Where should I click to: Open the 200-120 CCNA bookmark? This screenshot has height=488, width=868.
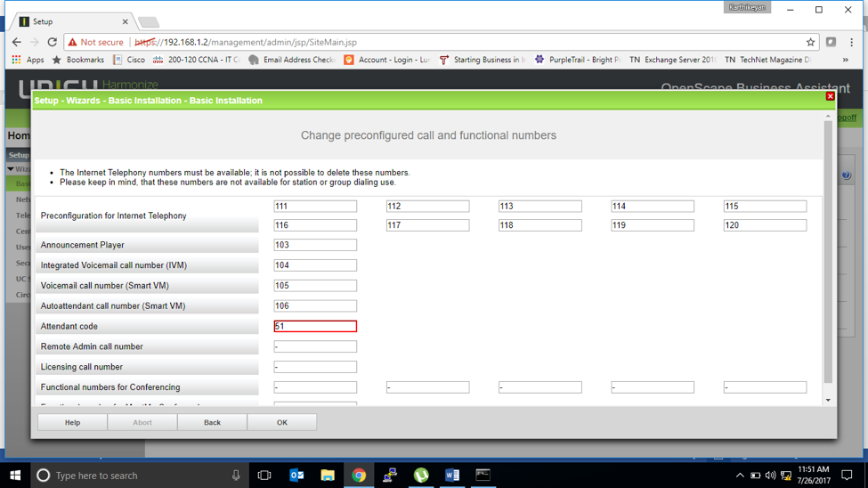[x=197, y=60]
